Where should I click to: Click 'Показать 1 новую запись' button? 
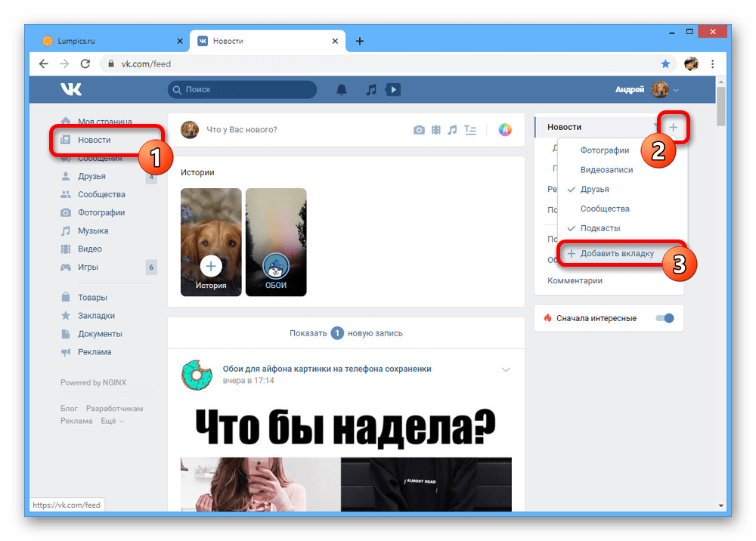click(x=345, y=333)
